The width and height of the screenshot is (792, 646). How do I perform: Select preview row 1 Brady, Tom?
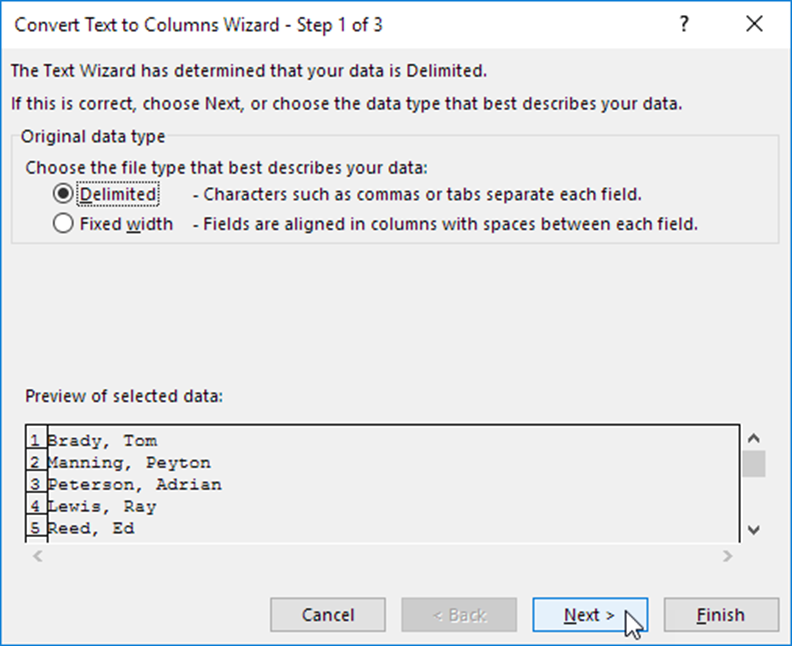[102, 440]
